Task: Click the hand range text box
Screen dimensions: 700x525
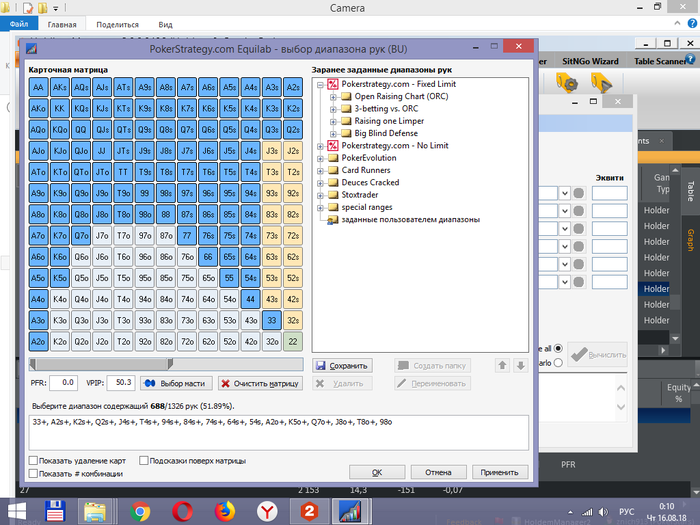Action: [279, 433]
